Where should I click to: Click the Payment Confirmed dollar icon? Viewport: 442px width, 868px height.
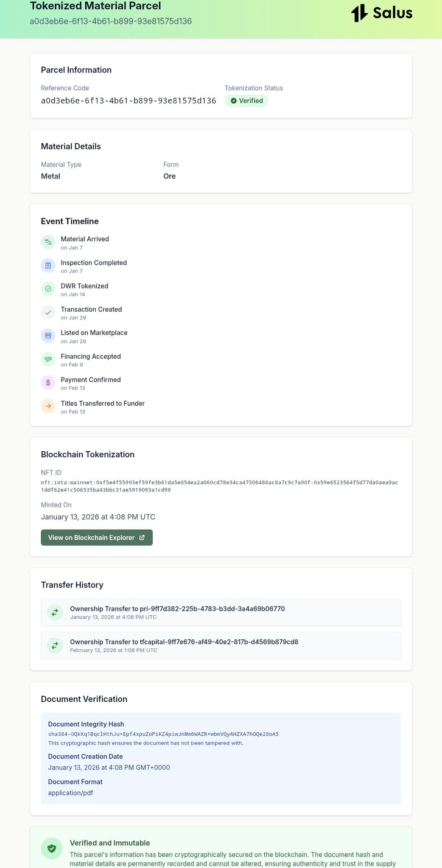click(48, 382)
